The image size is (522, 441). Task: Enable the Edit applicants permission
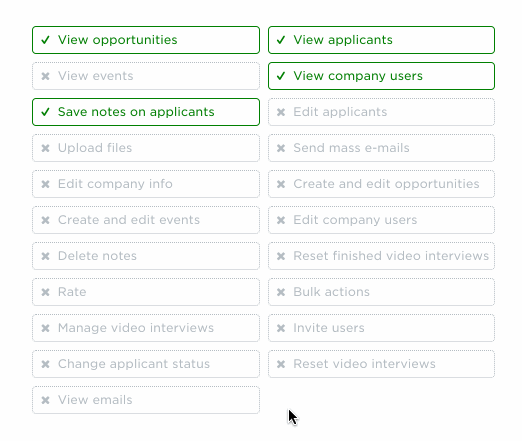point(381,112)
